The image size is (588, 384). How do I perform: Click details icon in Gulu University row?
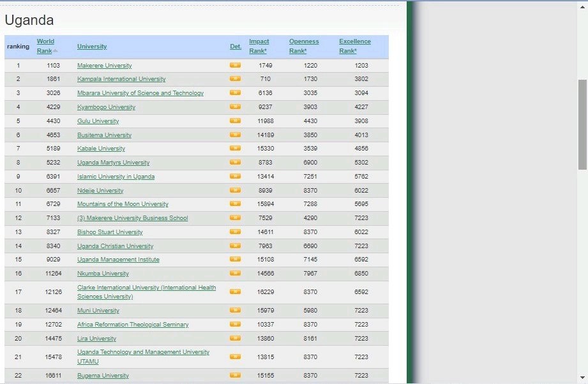pyautogui.click(x=235, y=121)
